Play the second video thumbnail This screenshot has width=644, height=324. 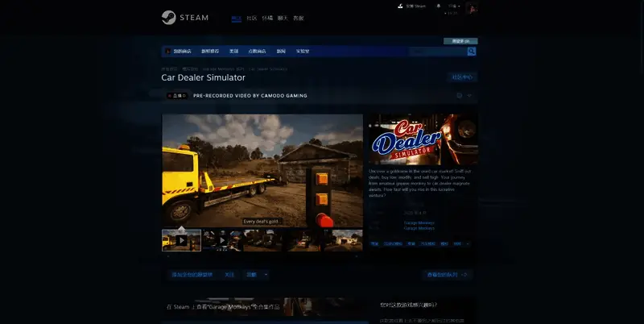click(x=221, y=240)
